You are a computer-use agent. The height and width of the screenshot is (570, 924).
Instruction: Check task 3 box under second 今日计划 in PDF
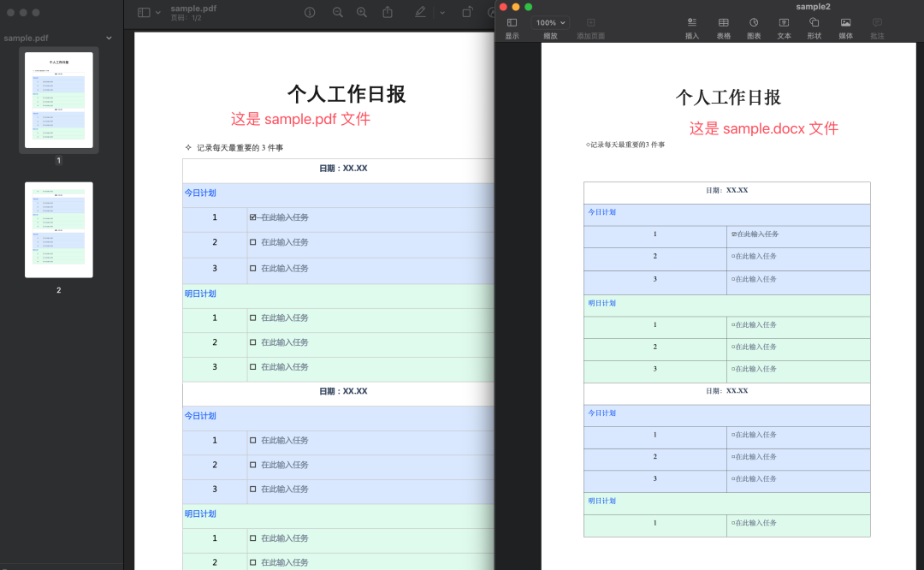pyautogui.click(x=252, y=490)
